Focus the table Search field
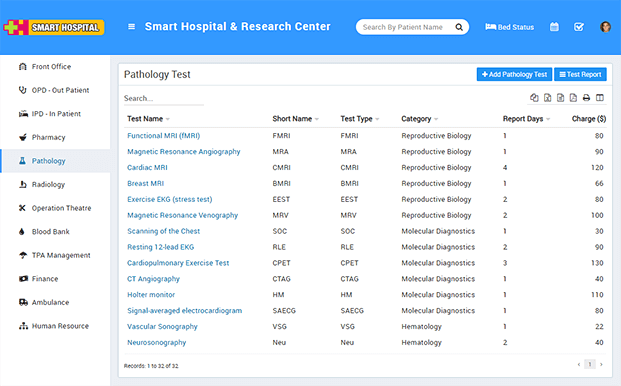 pyautogui.click(x=164, y=98)
